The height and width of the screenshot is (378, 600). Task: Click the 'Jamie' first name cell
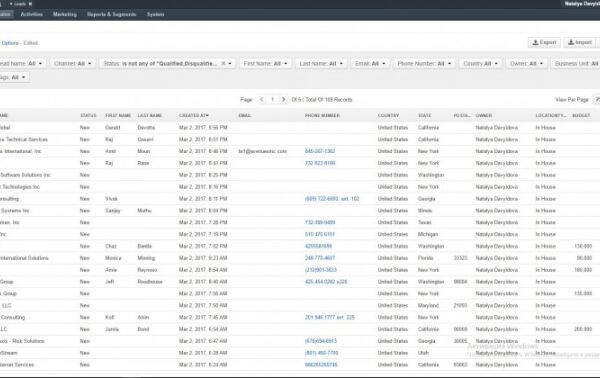112,329
